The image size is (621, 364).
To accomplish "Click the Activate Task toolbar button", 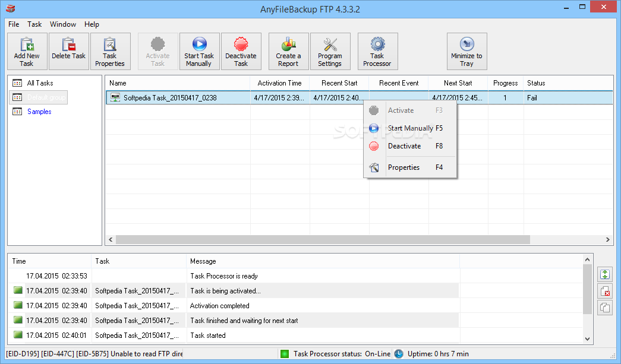I will click(x=157, y=52).
